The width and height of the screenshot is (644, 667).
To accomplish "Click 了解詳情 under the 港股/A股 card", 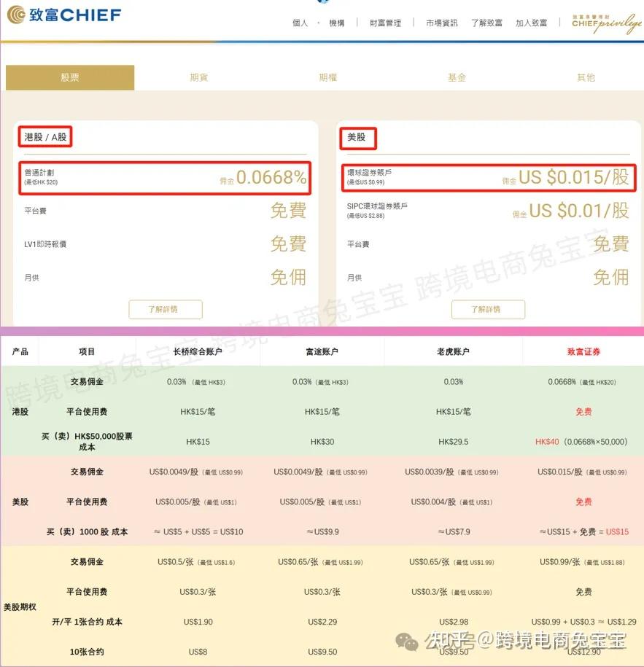I will click(x=166, y=309).
